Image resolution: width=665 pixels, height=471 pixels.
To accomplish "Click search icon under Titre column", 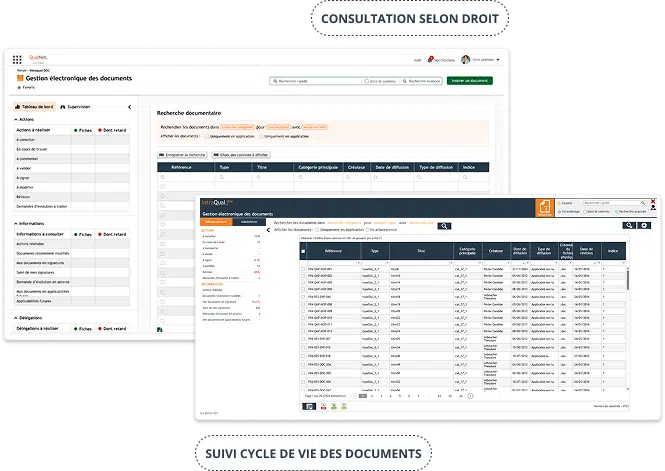I will pos(258,177).
